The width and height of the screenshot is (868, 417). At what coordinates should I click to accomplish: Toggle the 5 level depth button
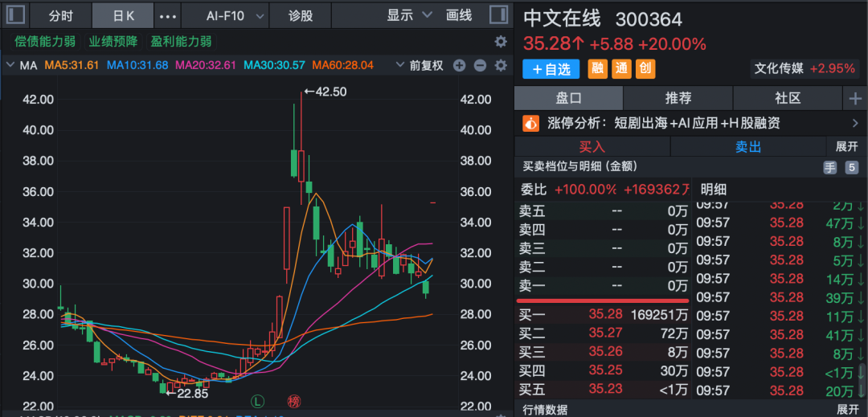tap(851, 167)
